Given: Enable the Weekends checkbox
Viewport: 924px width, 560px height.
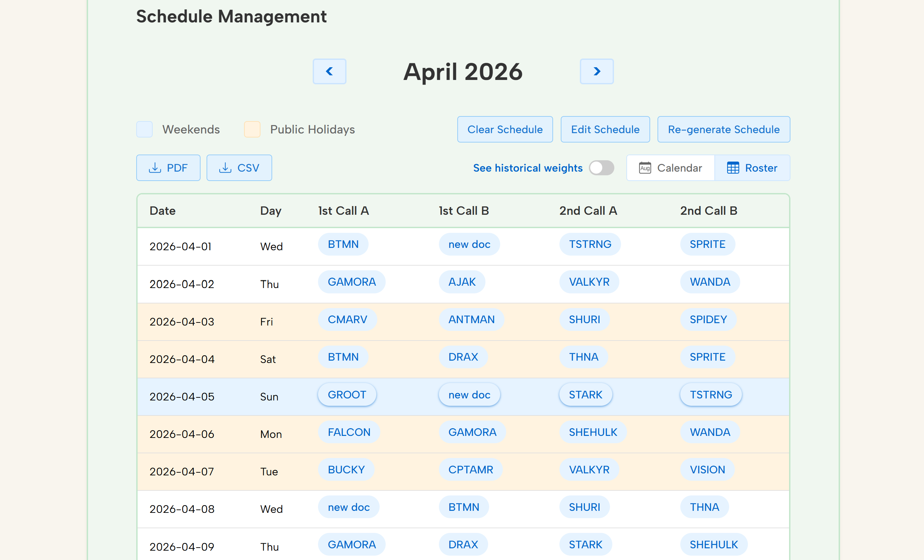Looking at the screenshot, I should click(144, 129).
